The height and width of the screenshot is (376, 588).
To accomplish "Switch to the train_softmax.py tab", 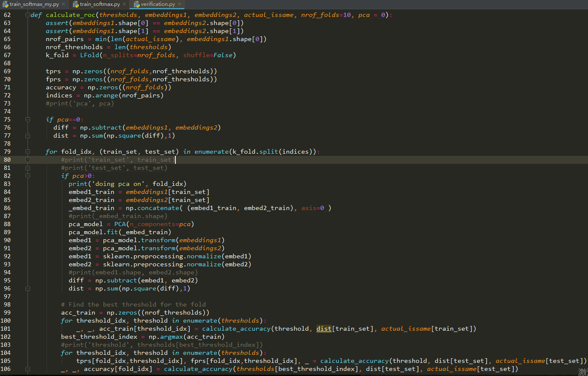I will [x=100, y=4].
